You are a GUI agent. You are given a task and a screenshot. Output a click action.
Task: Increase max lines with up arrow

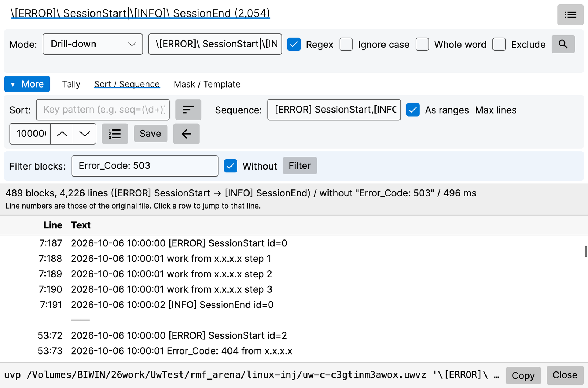[62, 134]
